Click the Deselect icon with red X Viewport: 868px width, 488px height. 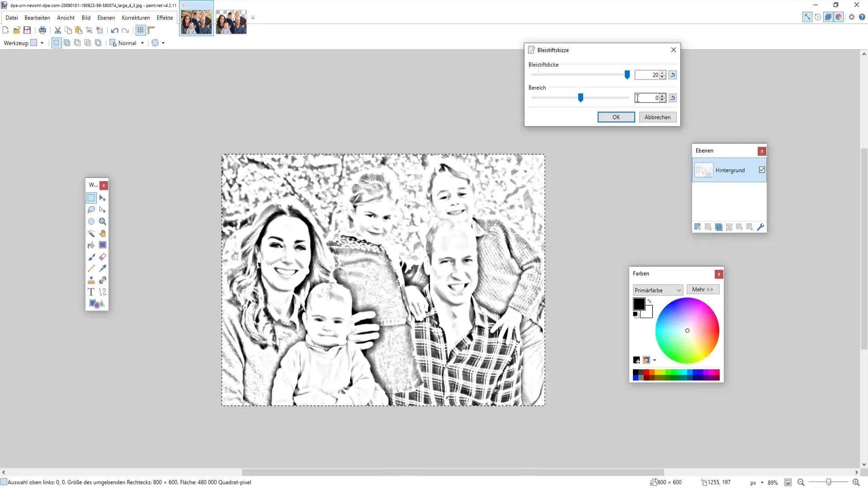point(100,30)
